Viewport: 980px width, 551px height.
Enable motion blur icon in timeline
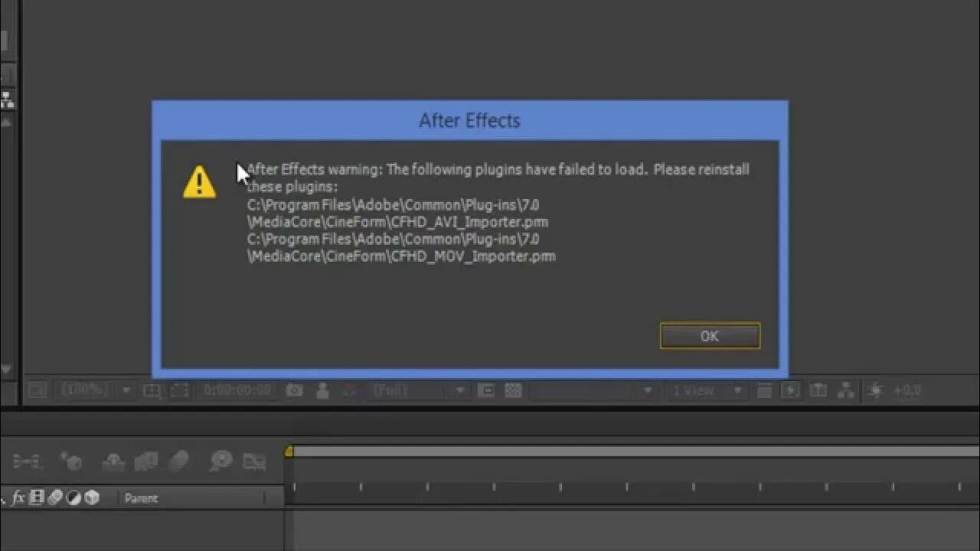coord(178,461)
